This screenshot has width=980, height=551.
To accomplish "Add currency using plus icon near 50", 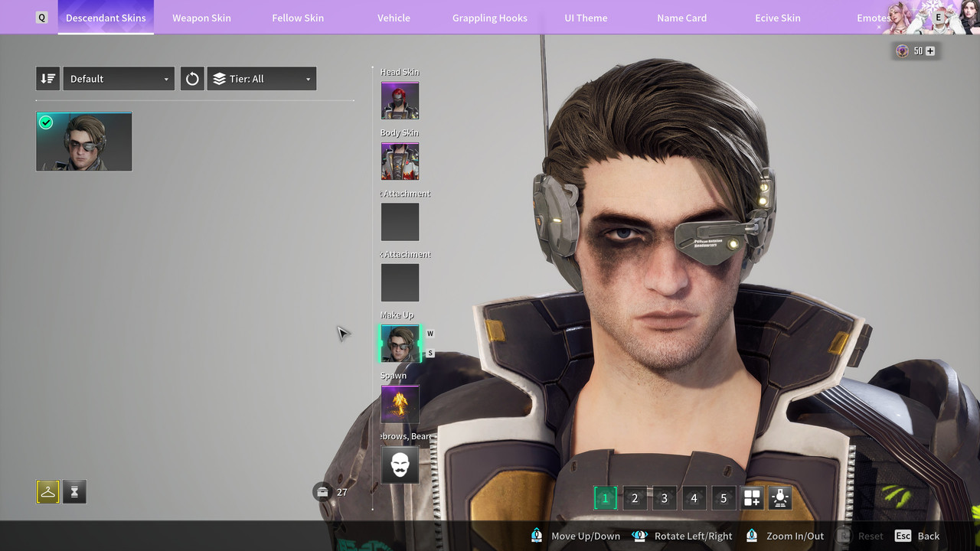I will [930, 51].
